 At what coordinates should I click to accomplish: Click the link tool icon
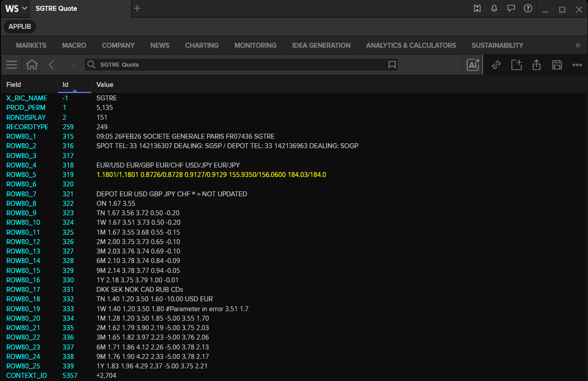pos(496,65)
